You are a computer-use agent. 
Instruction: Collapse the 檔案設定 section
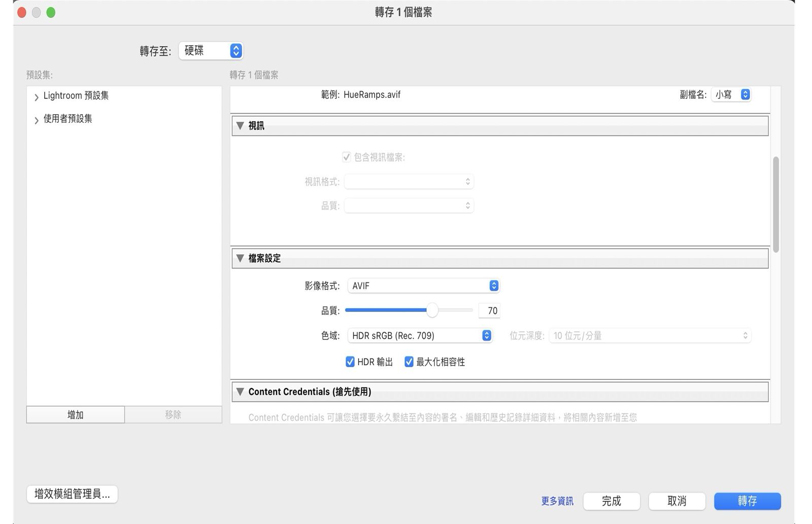[240, 258]
